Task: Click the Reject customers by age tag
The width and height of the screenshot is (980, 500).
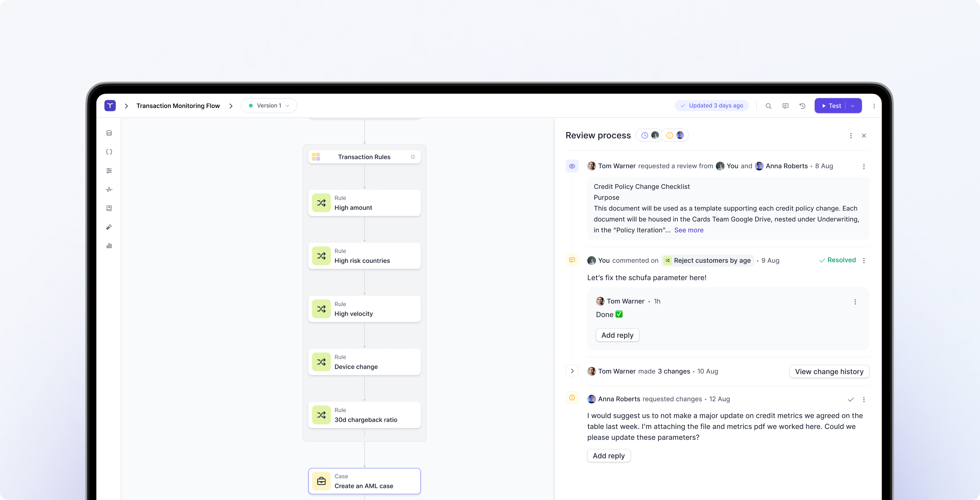Action: click(x=708, y=260)
